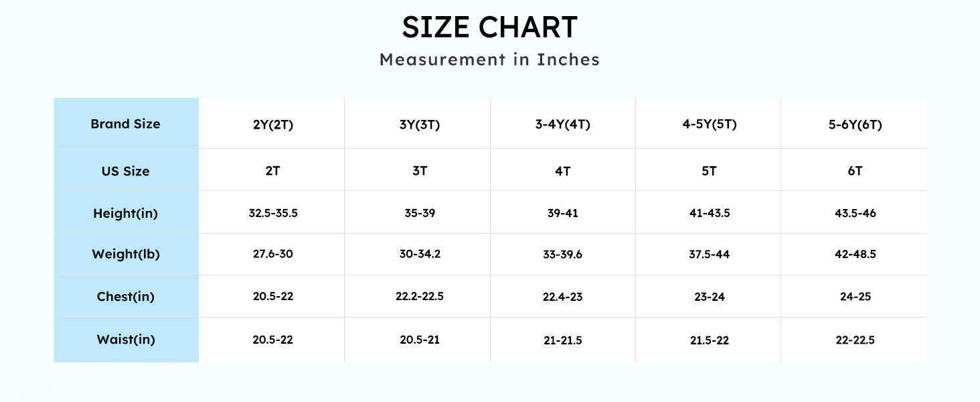Select the Measurement in Inches subtitle

[489, 60]
